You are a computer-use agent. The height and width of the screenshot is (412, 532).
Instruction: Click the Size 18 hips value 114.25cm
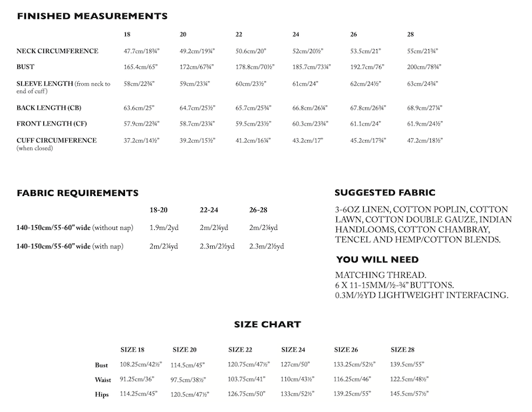(x=137, y=395)
